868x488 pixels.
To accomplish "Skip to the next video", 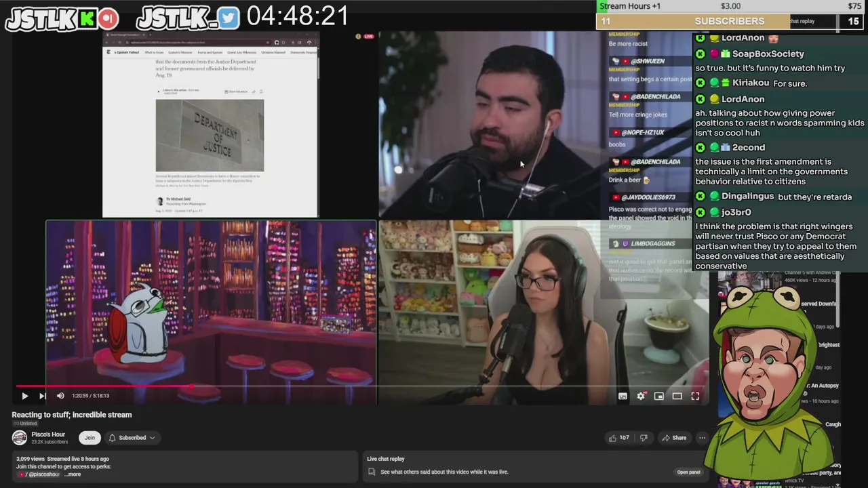I will click(42, 396).
